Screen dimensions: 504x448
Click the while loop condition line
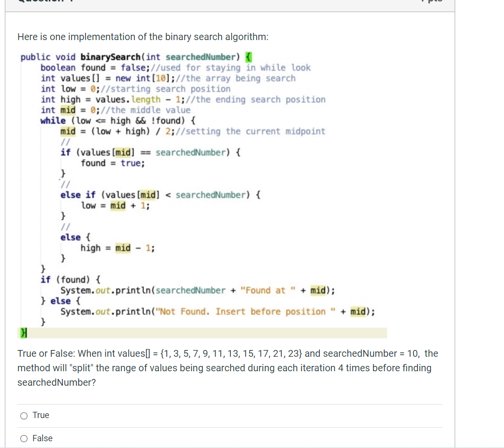point(111,121)
